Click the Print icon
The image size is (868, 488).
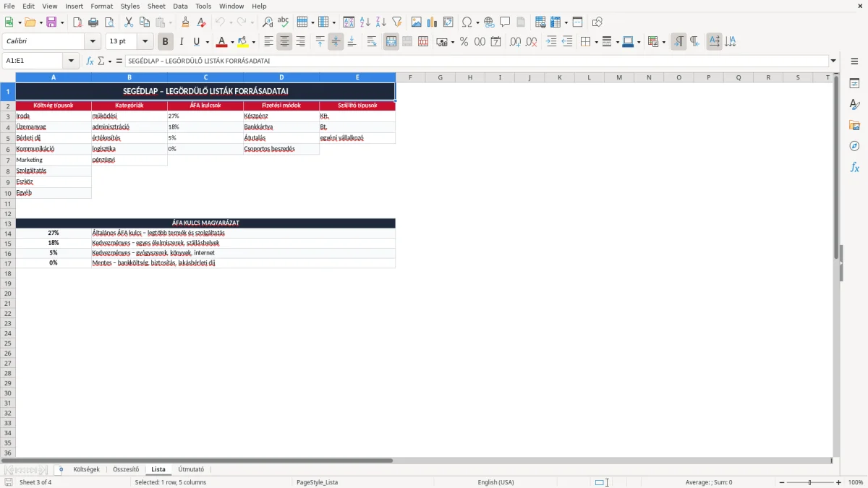point(93,22)
